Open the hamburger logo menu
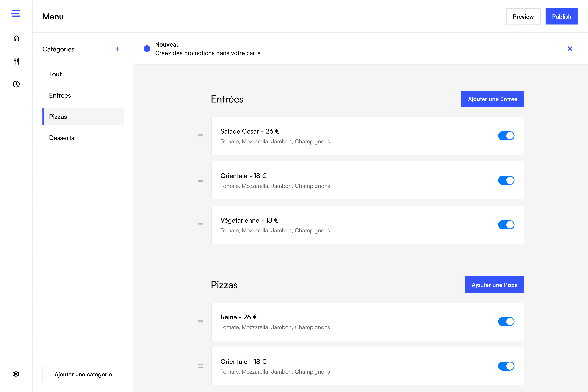The width and height of the screenshot is (588, 392). tap(16, 13)
